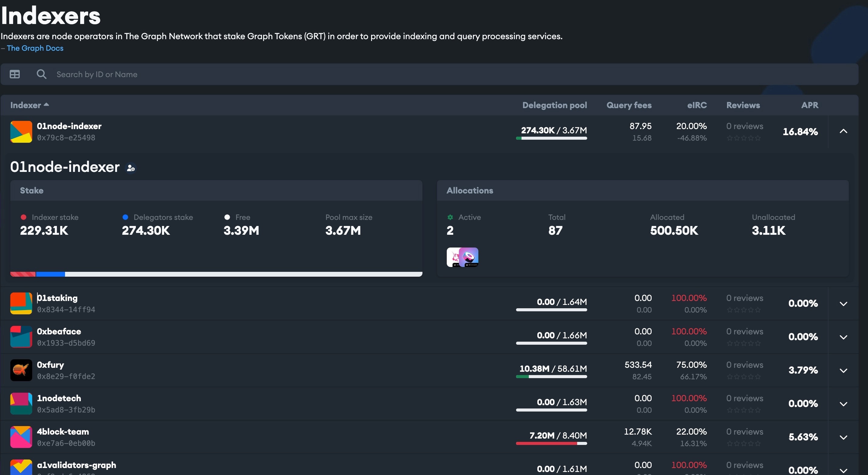Open The Graph Docs link
868x475 pixels.
click(x=35, y=48)
